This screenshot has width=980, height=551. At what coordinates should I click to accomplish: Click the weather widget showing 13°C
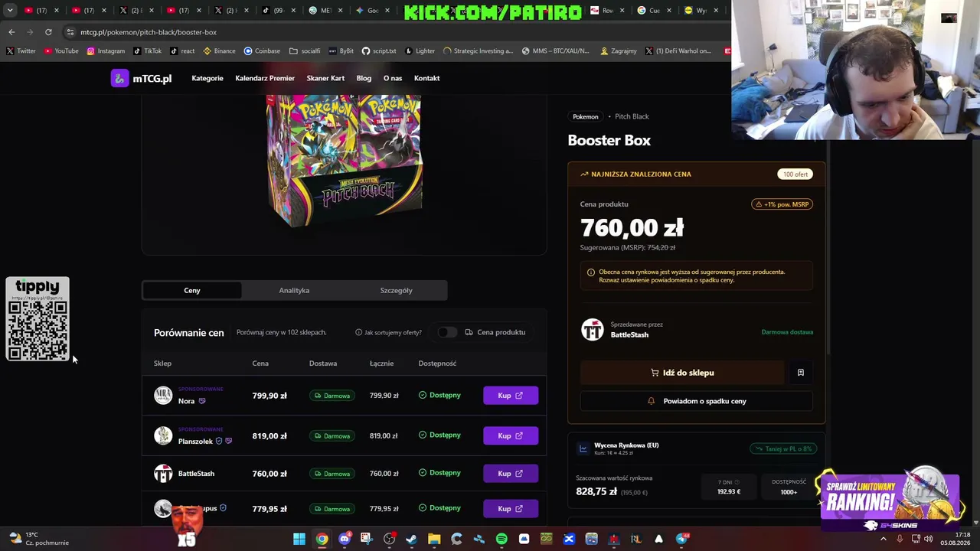click(38, 539)
